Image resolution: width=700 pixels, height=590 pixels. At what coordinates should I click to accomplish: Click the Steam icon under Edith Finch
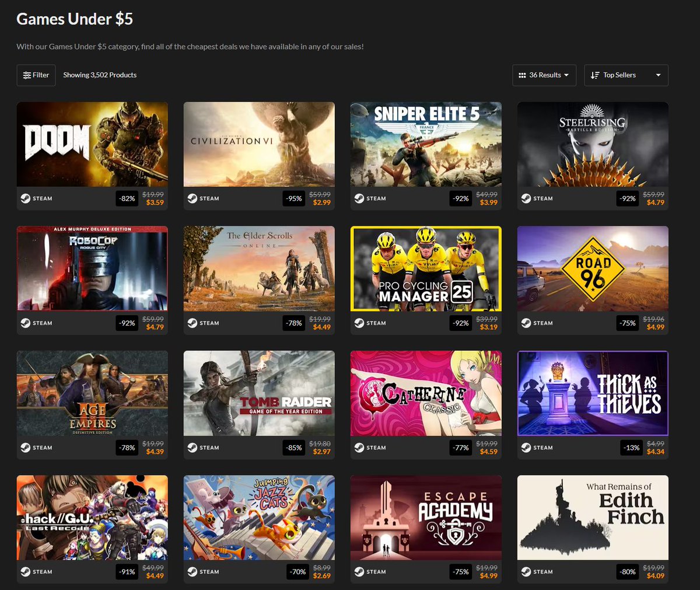526,572
